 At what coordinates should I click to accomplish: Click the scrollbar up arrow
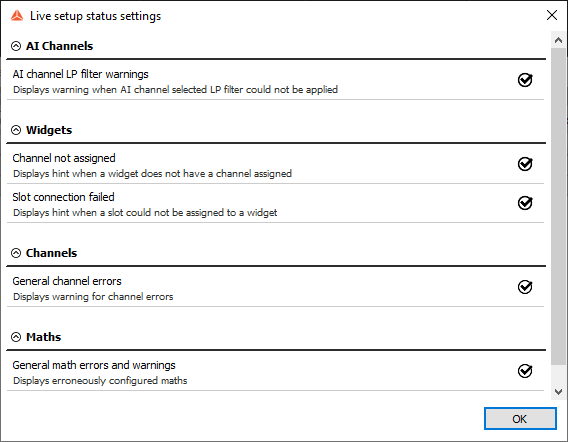click(558, 40)
